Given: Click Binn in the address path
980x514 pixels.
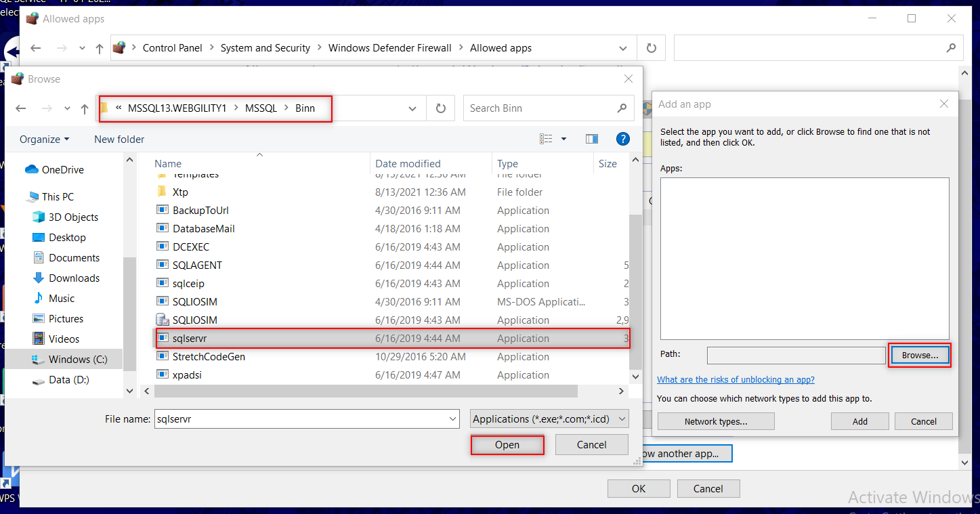Looking at the screenshot, I should 305,108.
